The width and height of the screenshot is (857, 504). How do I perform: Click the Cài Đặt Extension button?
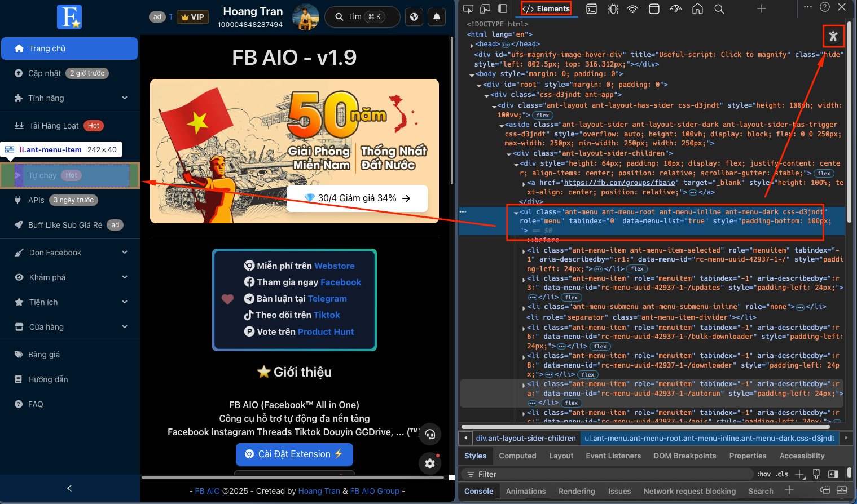295,454
